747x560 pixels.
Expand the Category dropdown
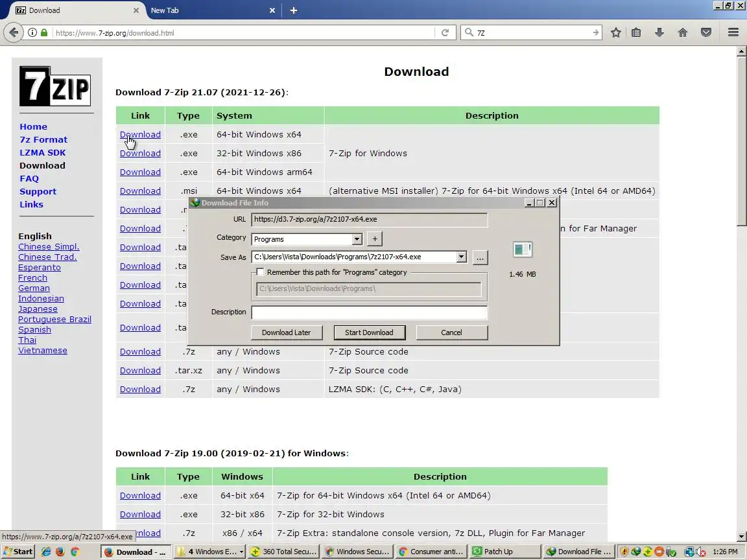(x=357, y=239)
